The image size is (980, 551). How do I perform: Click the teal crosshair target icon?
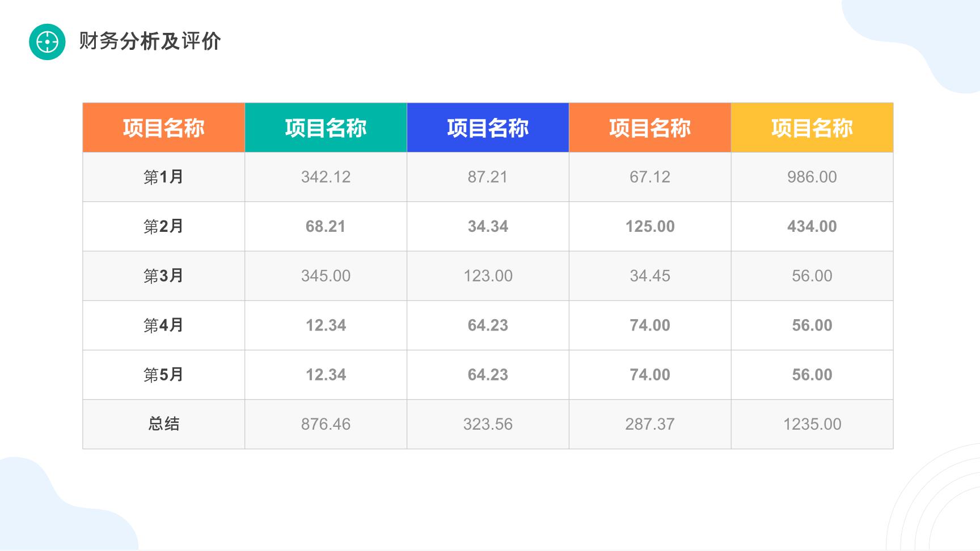point(47,42)
